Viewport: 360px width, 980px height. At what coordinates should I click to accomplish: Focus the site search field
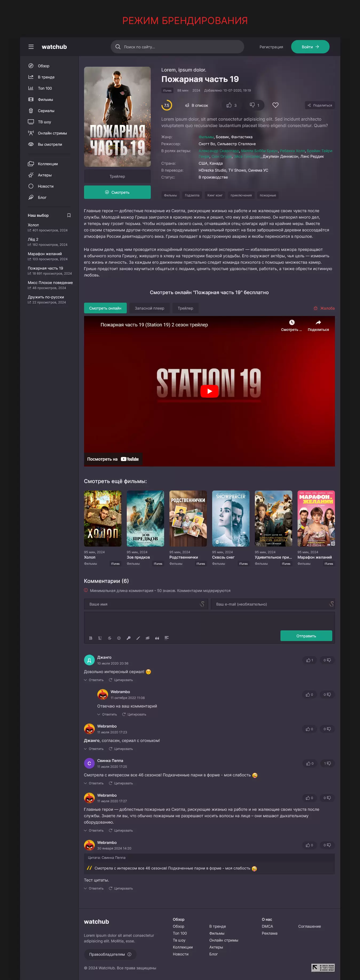[x=177, y=47]
